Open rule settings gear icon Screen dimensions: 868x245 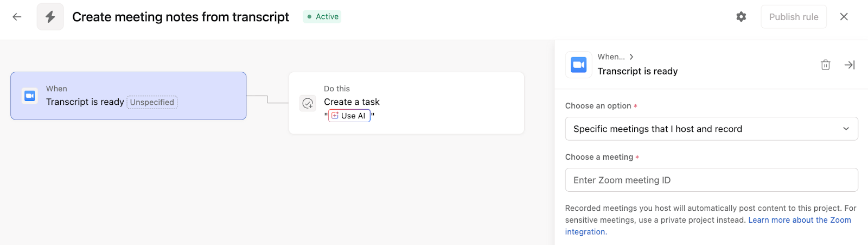[741, 17]
